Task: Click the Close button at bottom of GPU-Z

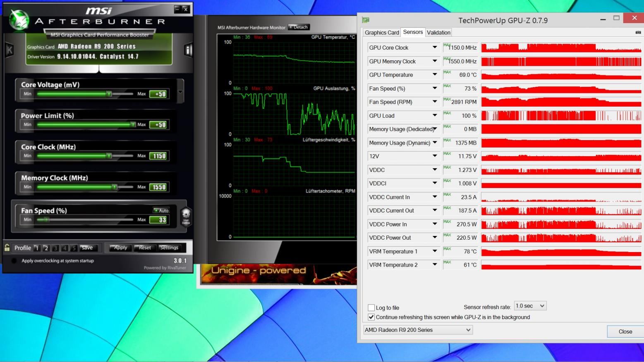Action: click(x=625, y=331)
